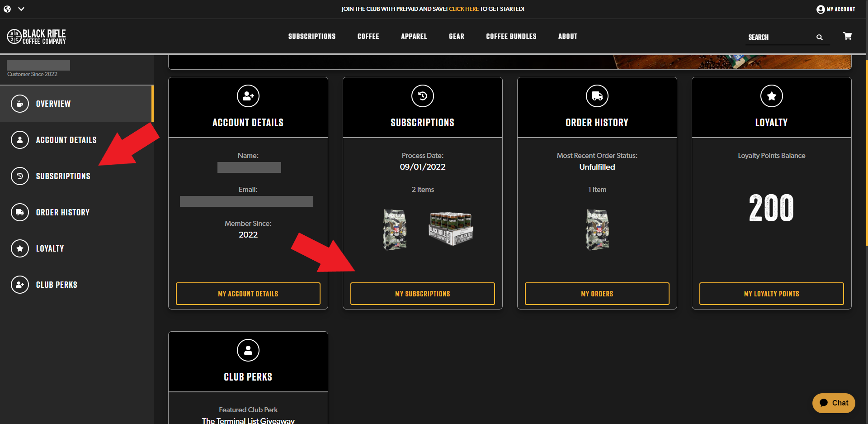Viewport: 868px width, 424px height.
Task: Switch to the Account Details sidebar section
Action: [x=66, y=140]
